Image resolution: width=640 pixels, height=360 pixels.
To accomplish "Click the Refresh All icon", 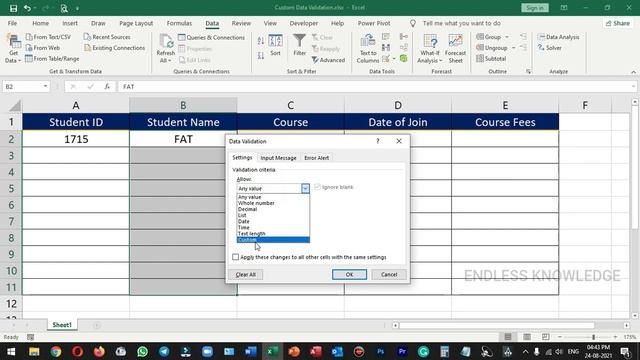I will tap(166, 48).
